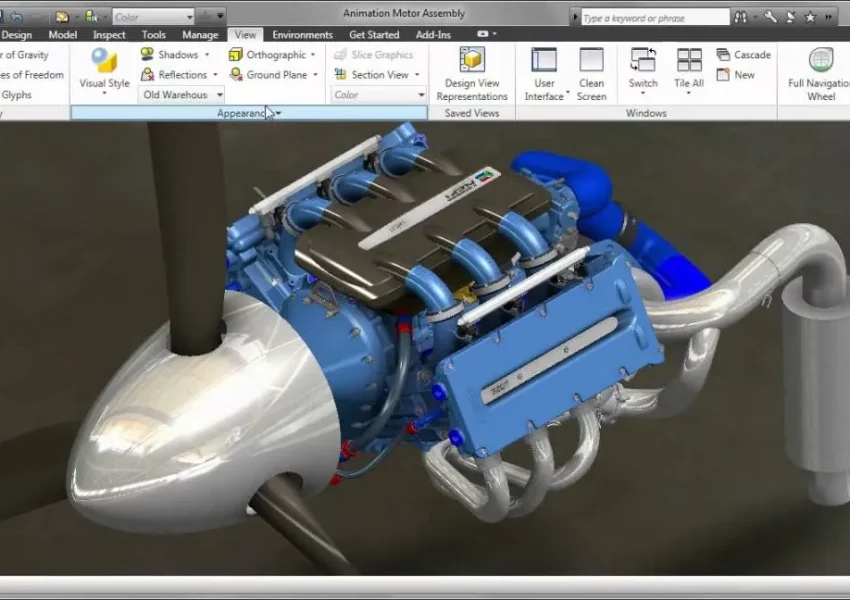The width and height of the screenshot is (850, 600).
Task: Toggle Center of Gravity display
Action: [24, 55]
